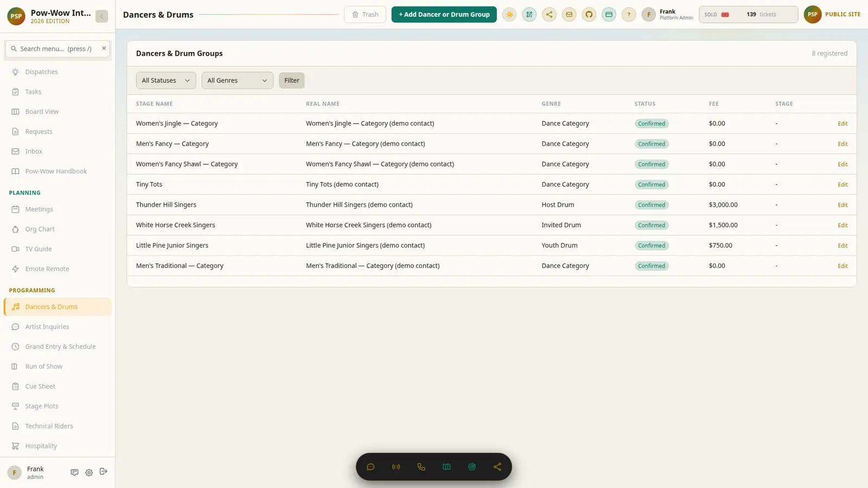Edit the White Horse Creek Singers row
Screen dimensions: 868x488
point(843,225)
